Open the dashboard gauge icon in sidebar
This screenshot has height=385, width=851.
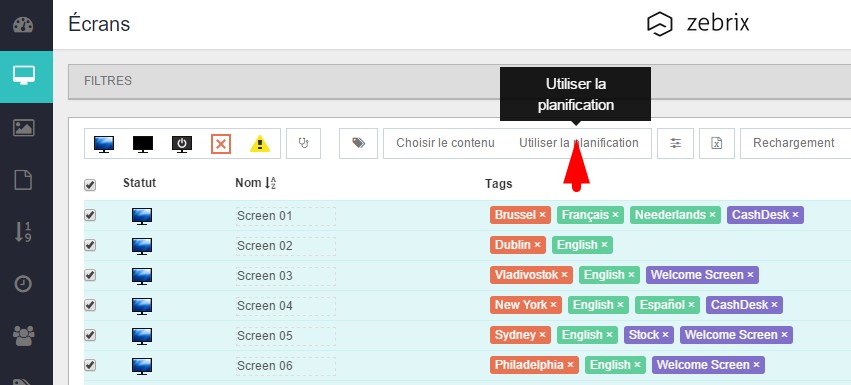pos(23,25)
